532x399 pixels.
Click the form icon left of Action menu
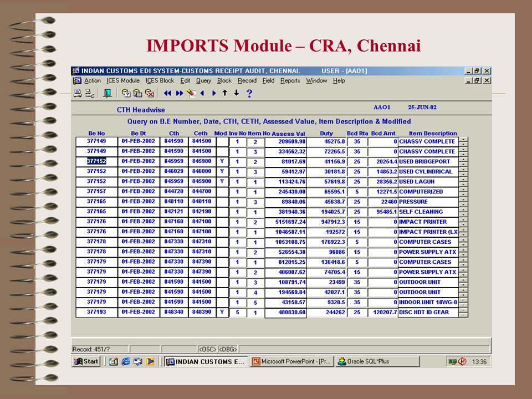77,81
